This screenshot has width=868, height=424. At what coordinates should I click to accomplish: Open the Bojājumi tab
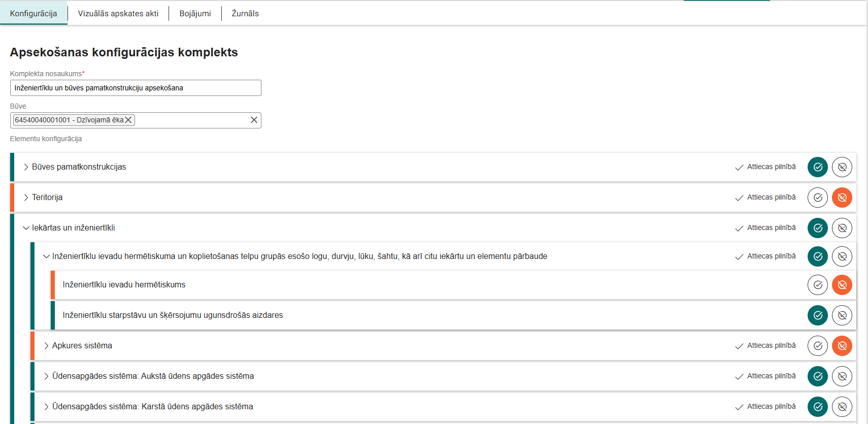[195, 14]
